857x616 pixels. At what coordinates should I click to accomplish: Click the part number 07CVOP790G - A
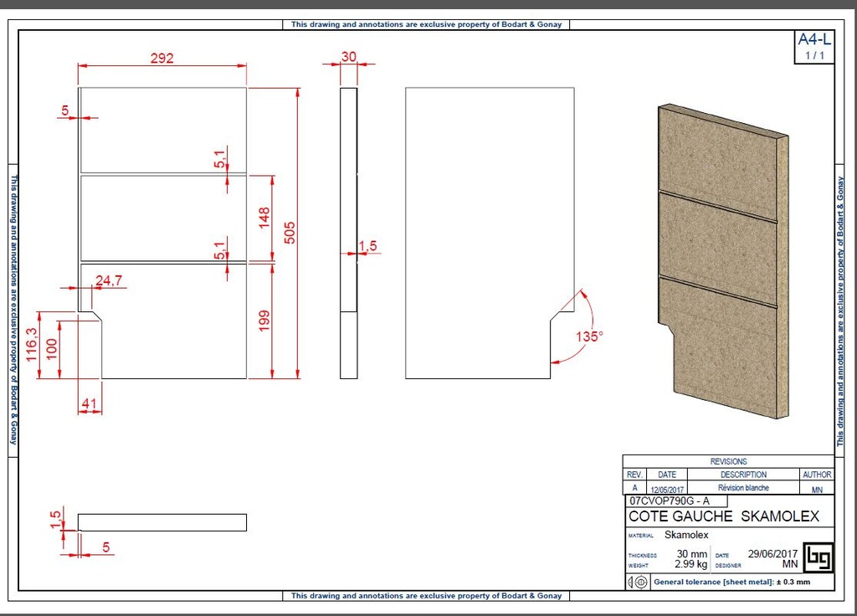click(x=670, y=501)
